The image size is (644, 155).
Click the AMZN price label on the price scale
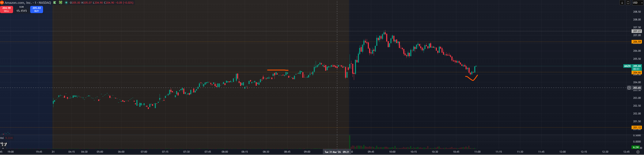[x=627, y=66]
